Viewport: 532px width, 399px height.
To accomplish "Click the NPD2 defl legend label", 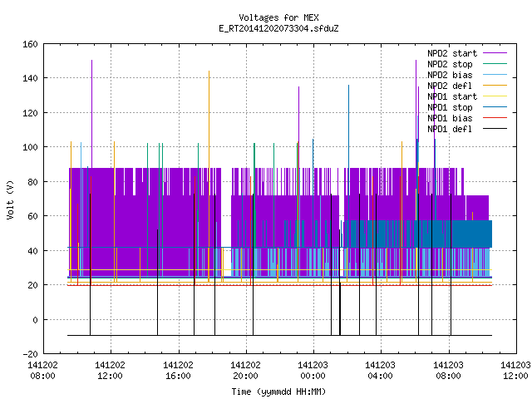I will point(450,86).
